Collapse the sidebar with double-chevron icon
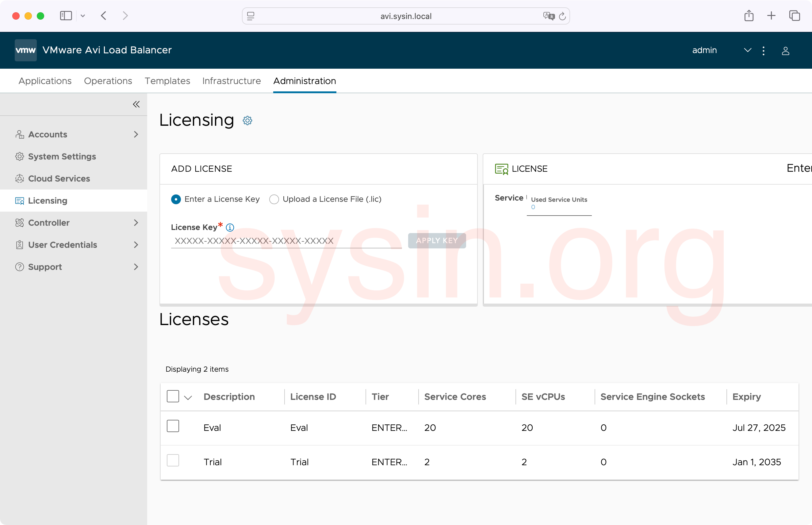The height and width of the screenshot is (525, 812). [136, 104]
